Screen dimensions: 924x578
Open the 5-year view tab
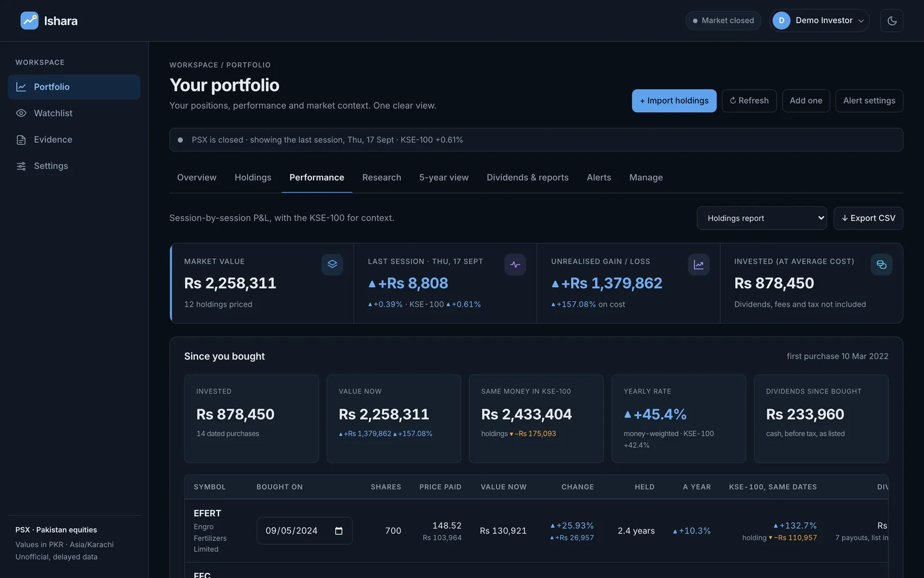tap(444, 177)
